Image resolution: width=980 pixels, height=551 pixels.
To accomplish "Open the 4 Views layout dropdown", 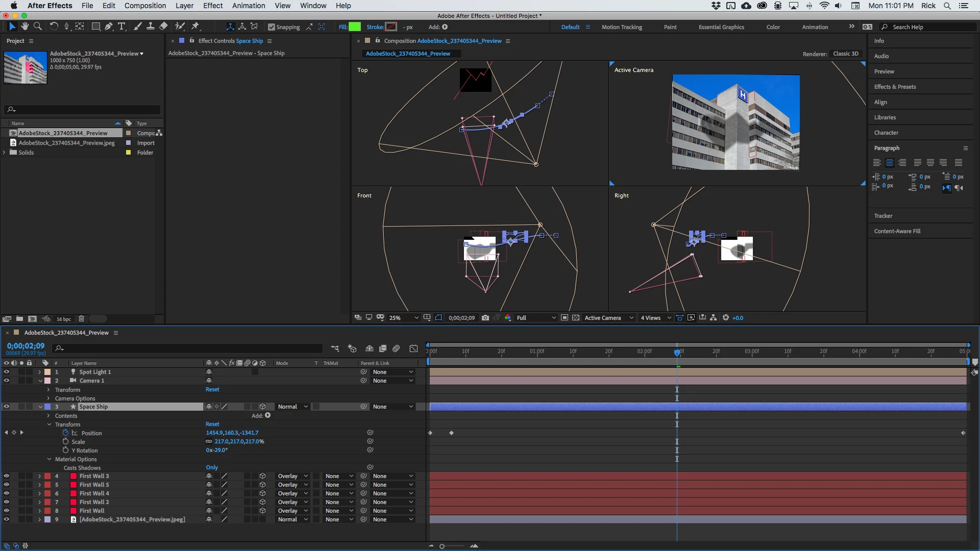I will point(656,318).
